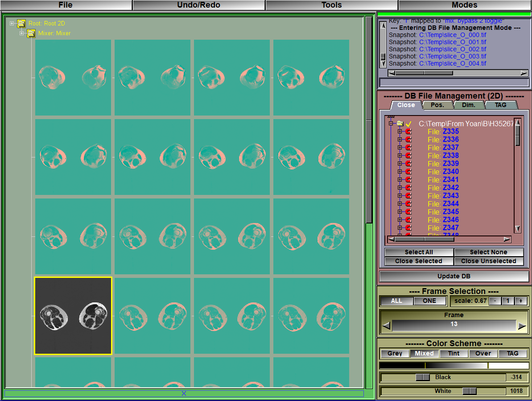This screenshot has height=401, width=532.
Task: Collapse the C:\Temp\From Yoan folder node
Action: tap(391, 124)
